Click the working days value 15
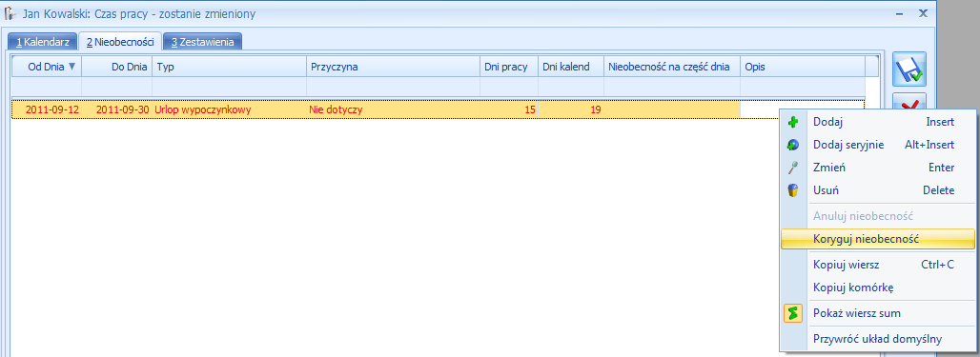This screenshot has height=357, width=980. 509,109
